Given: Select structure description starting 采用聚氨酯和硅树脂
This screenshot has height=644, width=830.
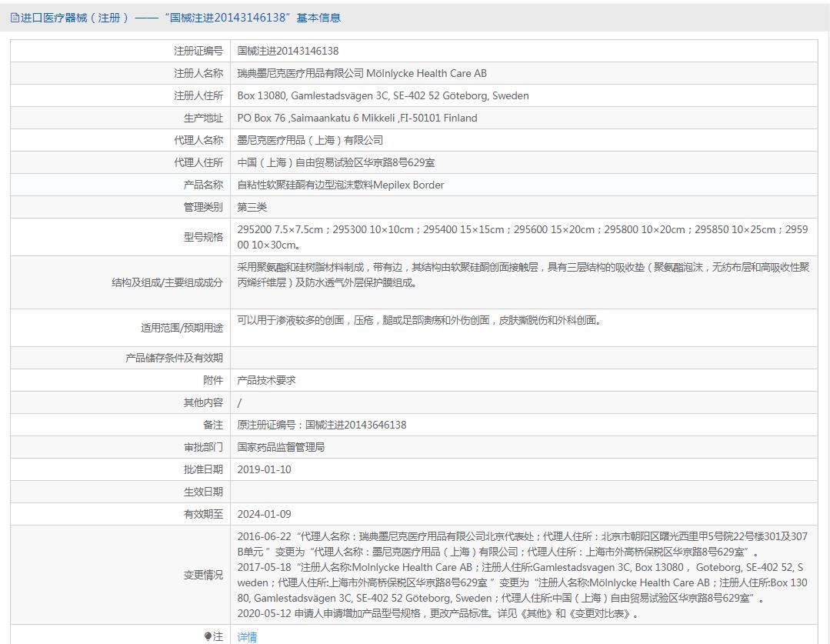Looking at the screenshot, I should tap(523, 275).
